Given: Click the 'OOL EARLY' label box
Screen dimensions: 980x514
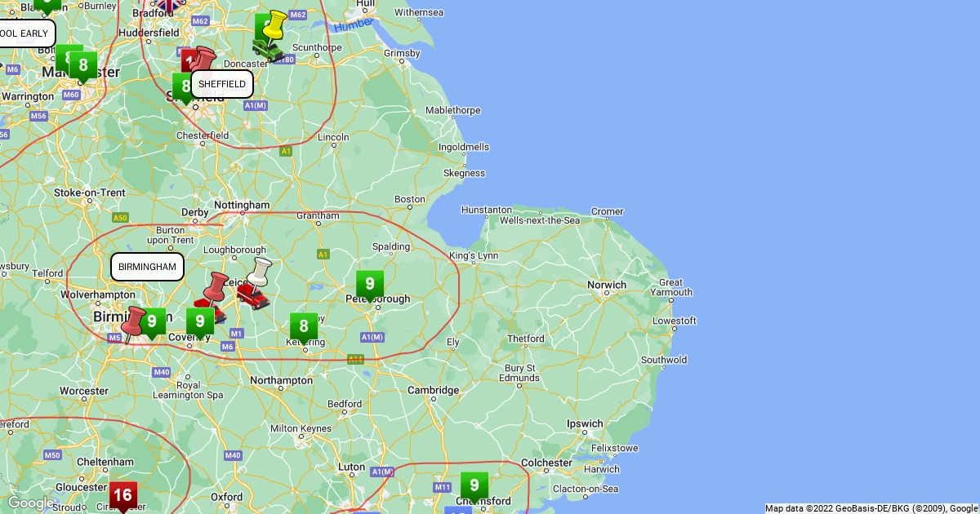Looking at the screenshot, I should pos(26,33).
